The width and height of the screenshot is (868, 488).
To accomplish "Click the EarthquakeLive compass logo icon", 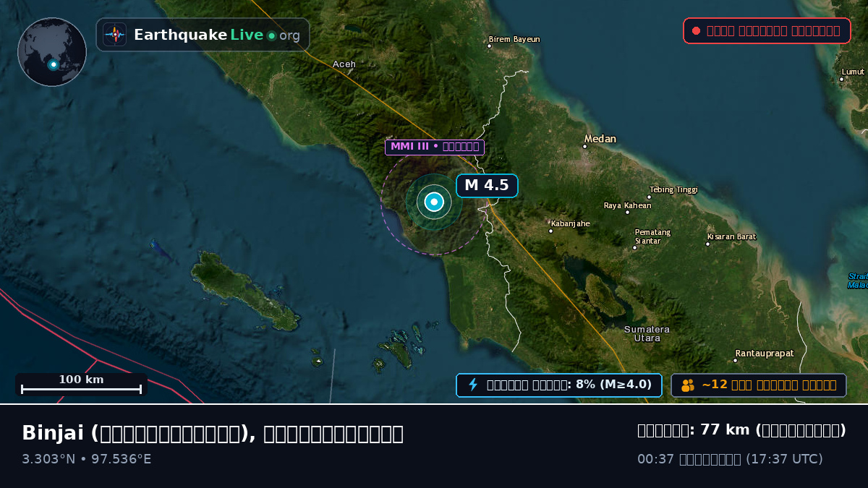I will coord(115,35).
